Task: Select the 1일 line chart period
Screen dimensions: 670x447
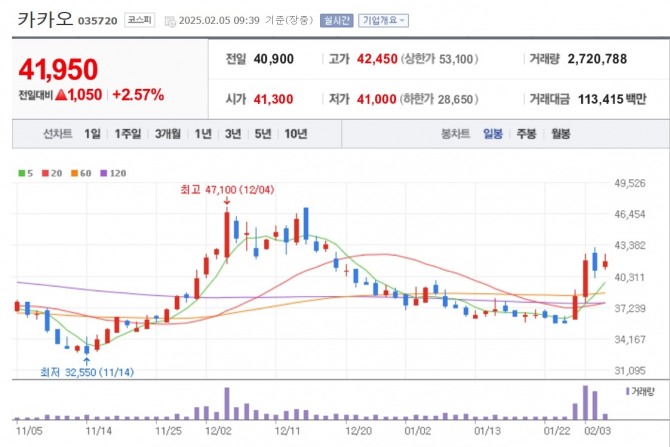Action: (92, 134)
